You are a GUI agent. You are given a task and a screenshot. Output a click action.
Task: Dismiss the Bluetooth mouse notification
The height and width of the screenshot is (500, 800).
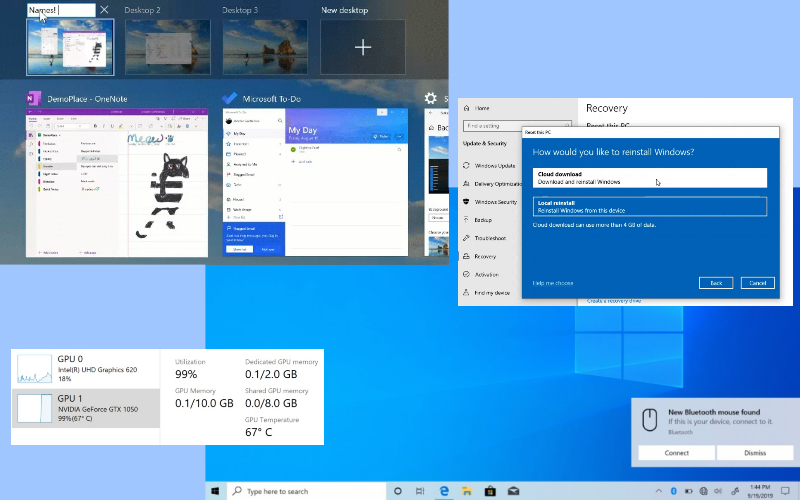[x=755, y=453]
